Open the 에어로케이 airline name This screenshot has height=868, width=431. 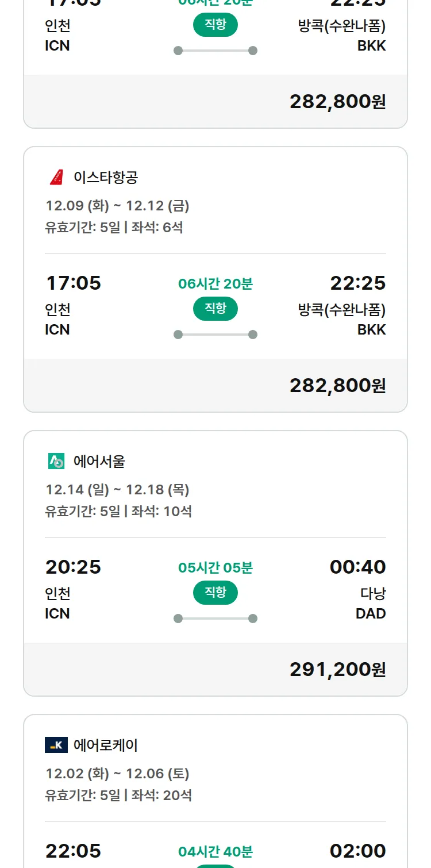click(106, 746)
